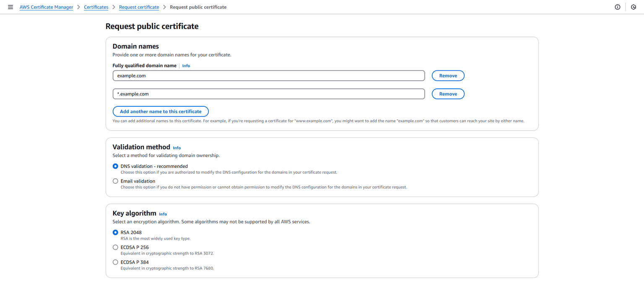Remove the *.example.com domain name
This screenshot has height=283, width=644.
coord(448,94)
